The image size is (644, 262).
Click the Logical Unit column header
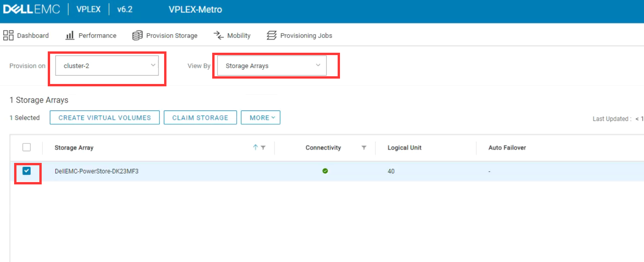coord(404,148)
